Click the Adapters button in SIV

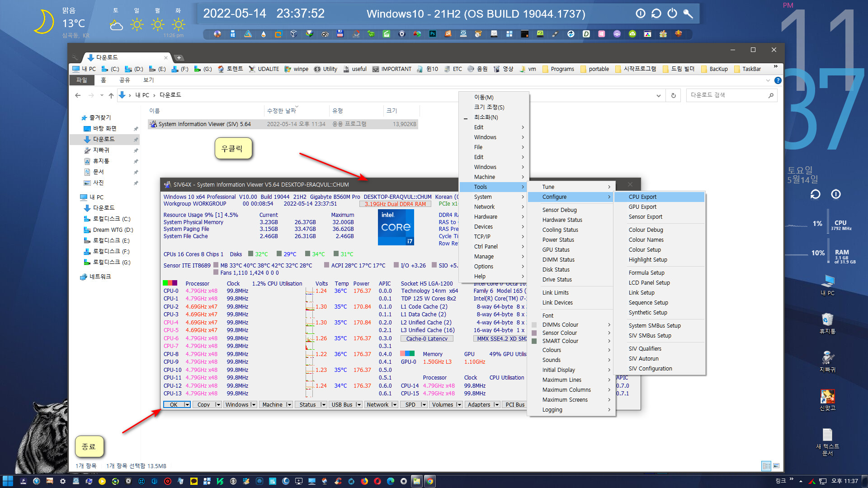[479, 405]
